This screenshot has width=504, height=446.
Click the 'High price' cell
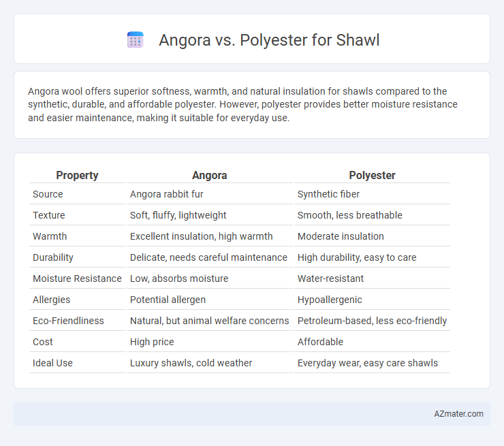click(152, 342)
